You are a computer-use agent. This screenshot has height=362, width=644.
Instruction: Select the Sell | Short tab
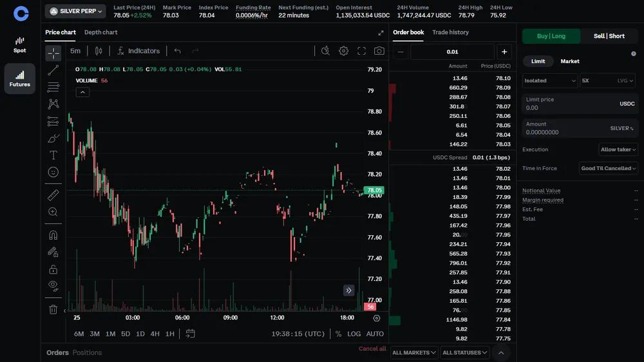pyautogui.click(x=609, y=36)
